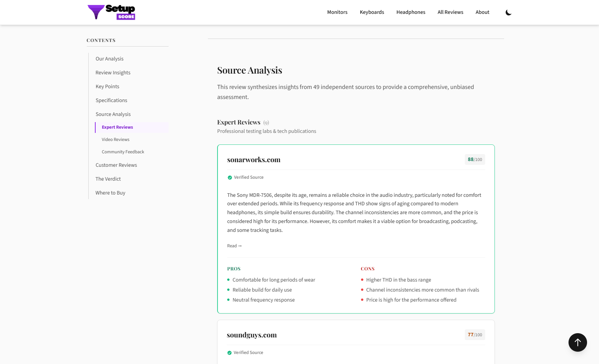The height and width of the screenshot is (364, 599).
Task: Click the verified source badge for sonarworks.com
Action: [246, 177]
